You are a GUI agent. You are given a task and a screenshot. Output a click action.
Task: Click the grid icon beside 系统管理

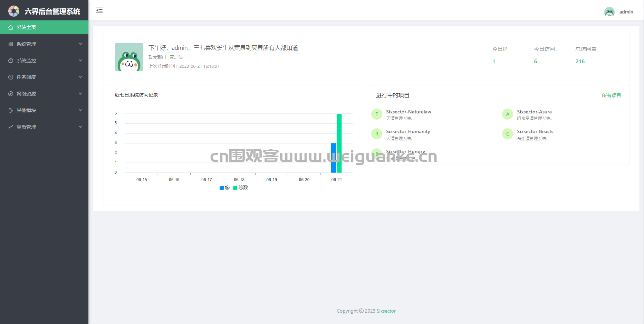11,44
